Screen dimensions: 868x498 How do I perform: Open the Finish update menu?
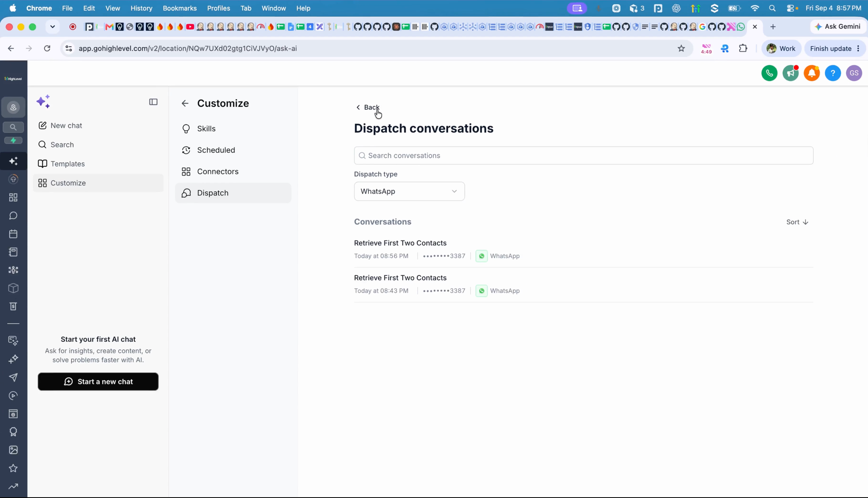[835, 49]
